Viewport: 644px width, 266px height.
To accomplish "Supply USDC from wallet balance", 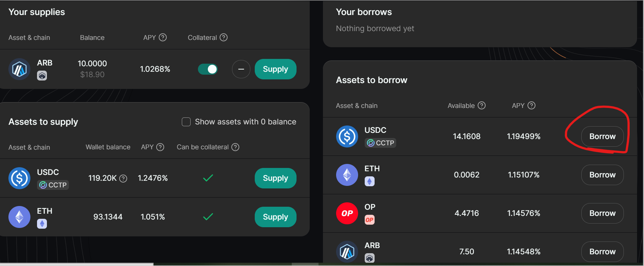I will coord(275,178).
